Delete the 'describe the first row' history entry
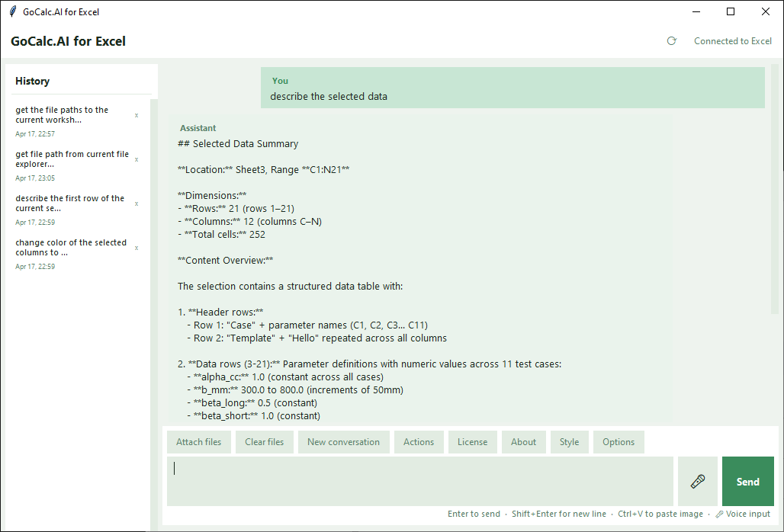Viewport: 784px width, 532px height. coord(136,204)
